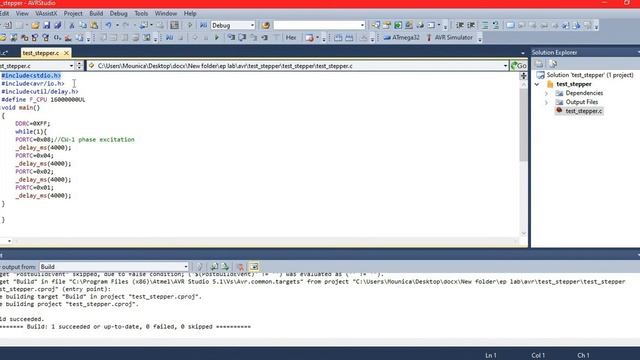Open the Debug configuration dropdown
This screenshot has width=640, height=360.
click(252, 25)
